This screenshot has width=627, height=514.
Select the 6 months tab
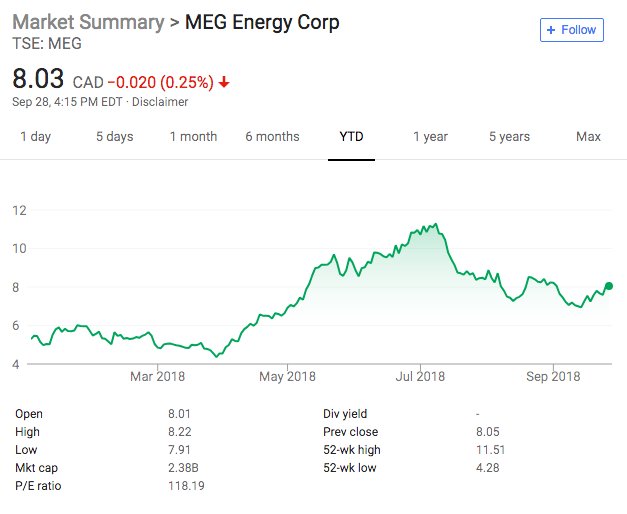(272, 137)
